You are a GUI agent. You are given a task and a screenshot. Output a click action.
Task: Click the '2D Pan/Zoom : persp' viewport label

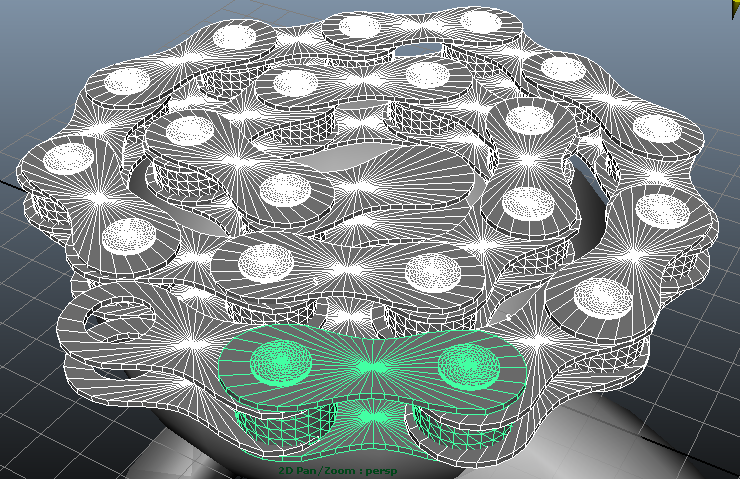click(x=338, y=471)
